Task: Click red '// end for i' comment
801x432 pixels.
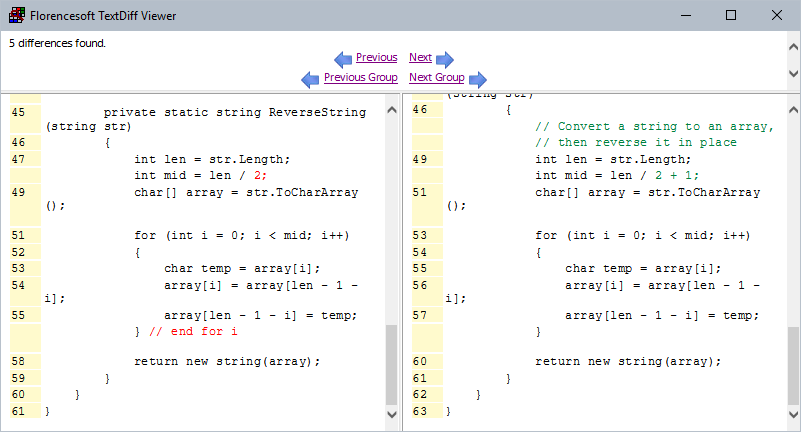Action: point(194,331)
